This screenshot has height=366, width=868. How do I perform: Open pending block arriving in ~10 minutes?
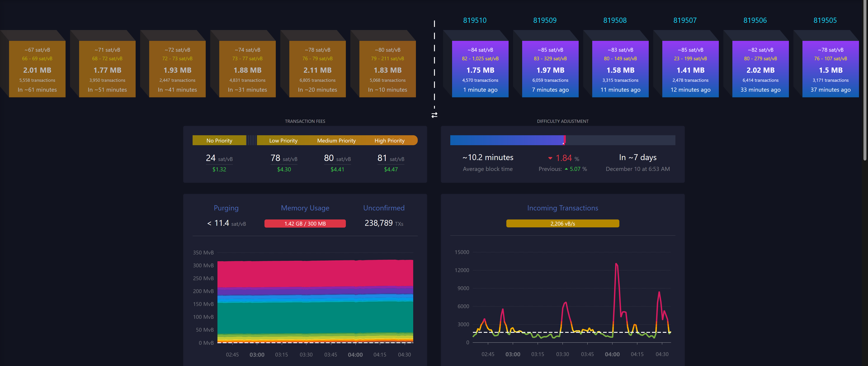(387, 69)
